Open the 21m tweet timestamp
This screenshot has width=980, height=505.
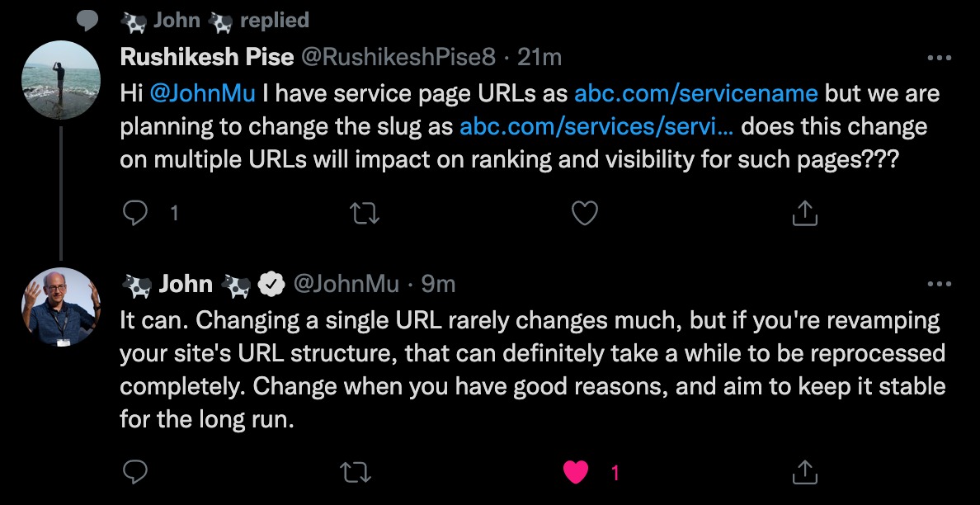(x=540, y=57)
